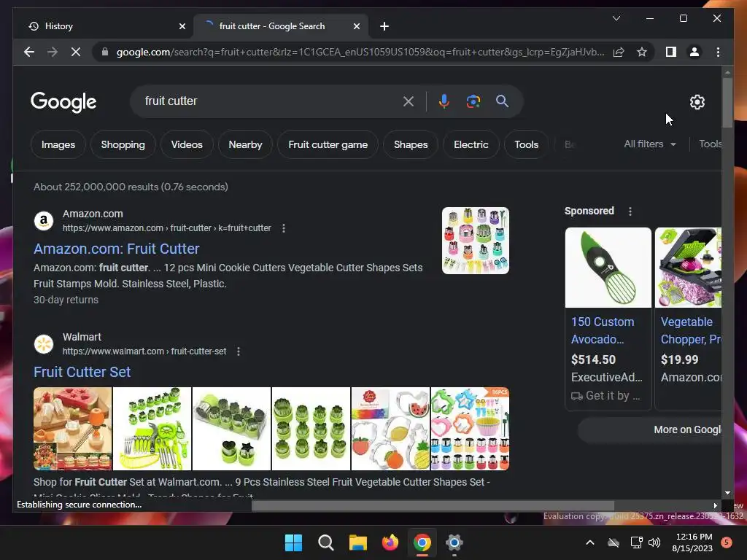Screen dimensions: 747x560
Task: Clear the search box with the X icon
Action: [x=409, y=101]
